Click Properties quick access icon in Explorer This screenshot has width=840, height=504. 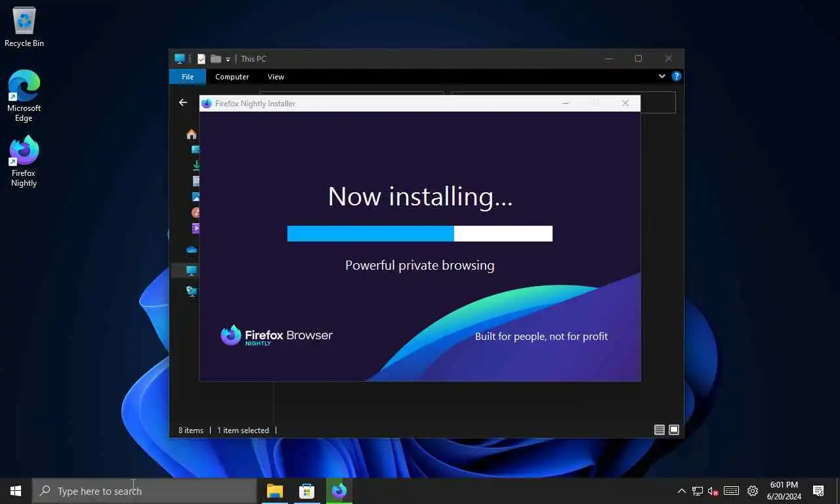(x=201, y=58)
